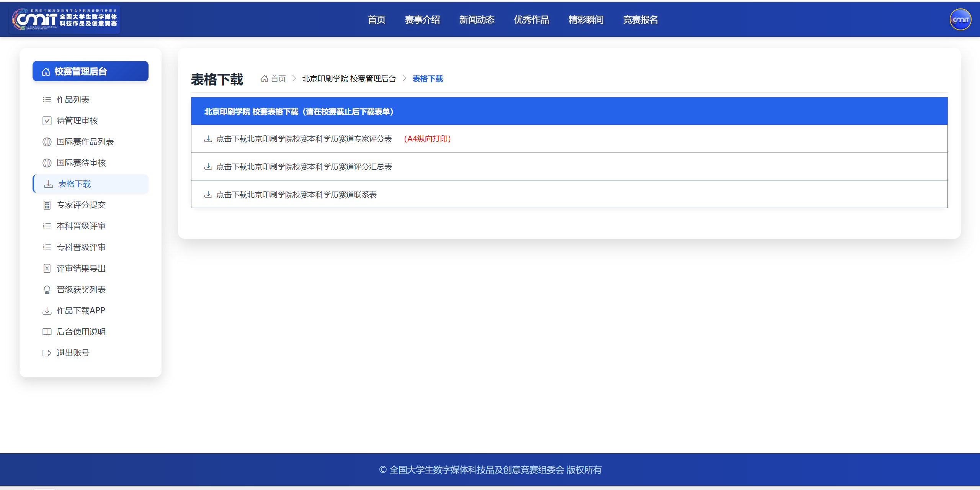
Task: Click list icon beside 作品列表
Action: click(47, 100)
